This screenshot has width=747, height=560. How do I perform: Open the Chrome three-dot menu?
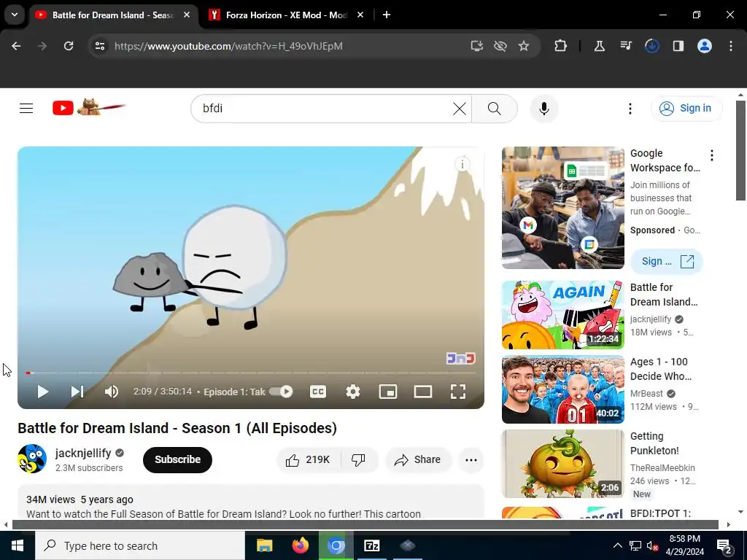click(x=731, y=46)
